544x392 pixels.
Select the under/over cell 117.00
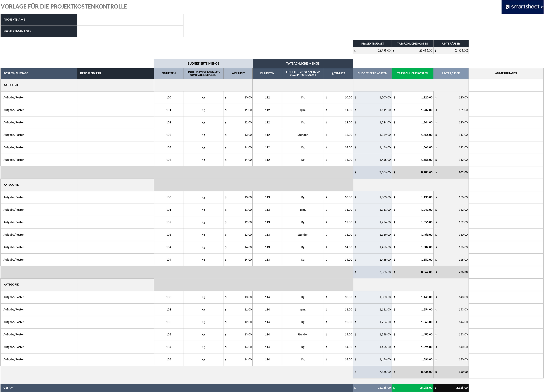[451, 135]
